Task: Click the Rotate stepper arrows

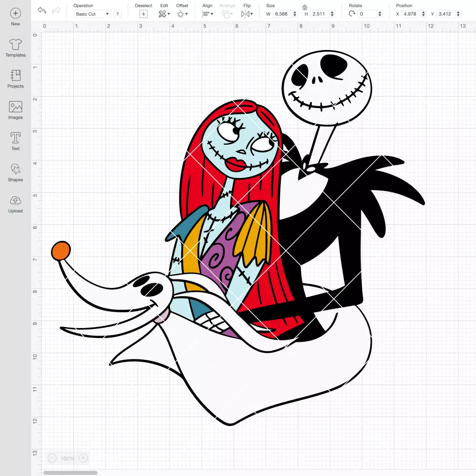Action: [380, 14]
